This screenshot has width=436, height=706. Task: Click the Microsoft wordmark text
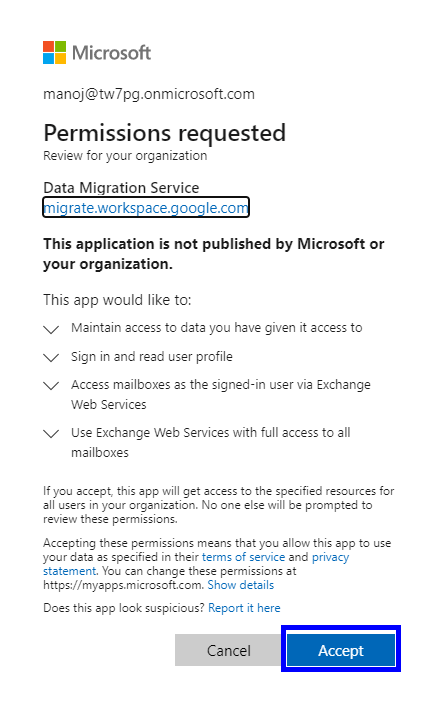coord(111,53)
